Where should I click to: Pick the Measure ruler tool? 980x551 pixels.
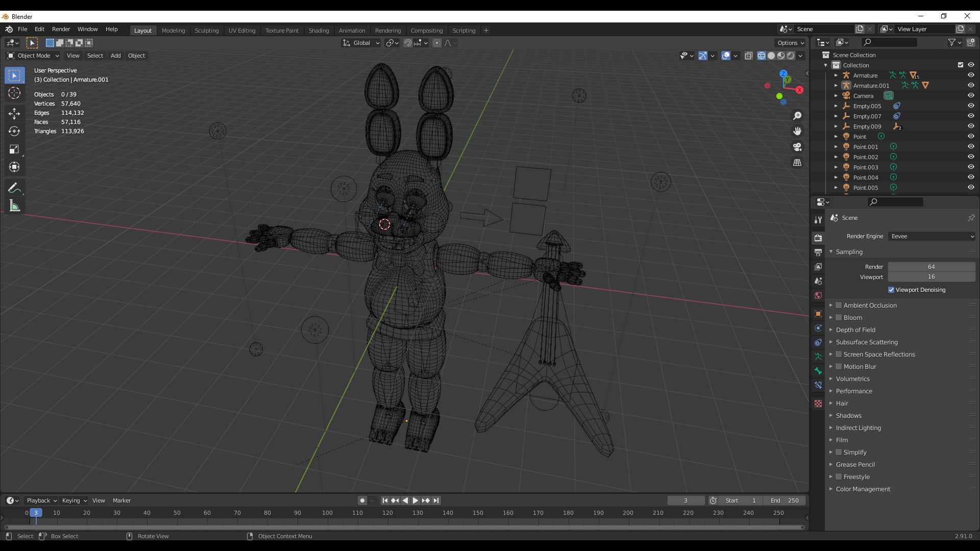tap(14, 206)
